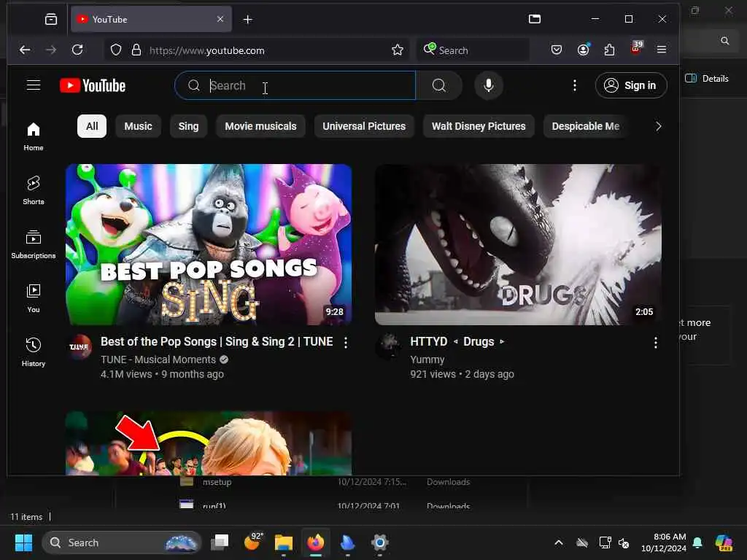
Task: Select the Sing filter chip
Action: [x=188, y=126]
